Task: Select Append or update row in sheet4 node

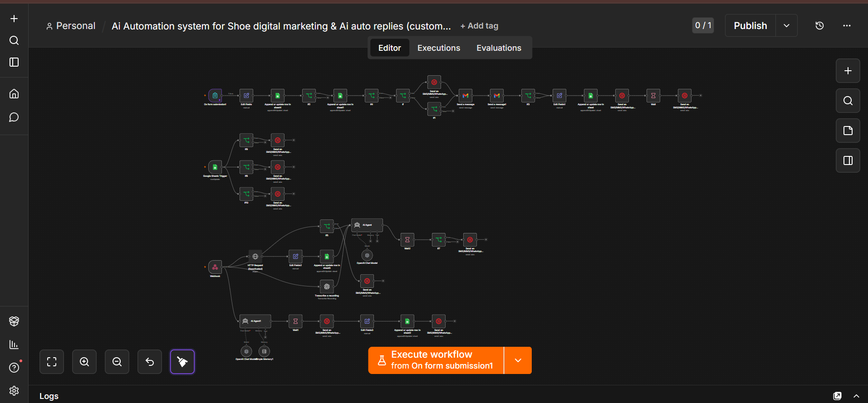Action: [x=278, y=96]
